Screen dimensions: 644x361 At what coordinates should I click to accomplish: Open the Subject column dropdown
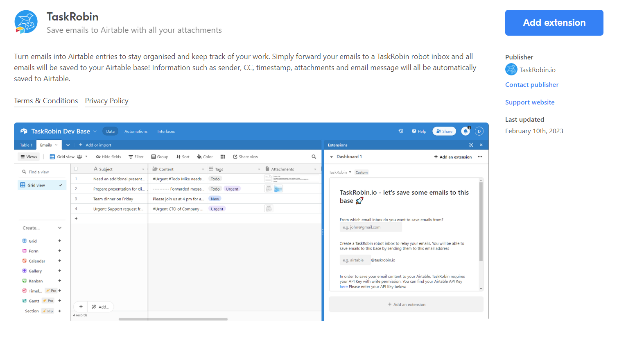tap(143, 169)
